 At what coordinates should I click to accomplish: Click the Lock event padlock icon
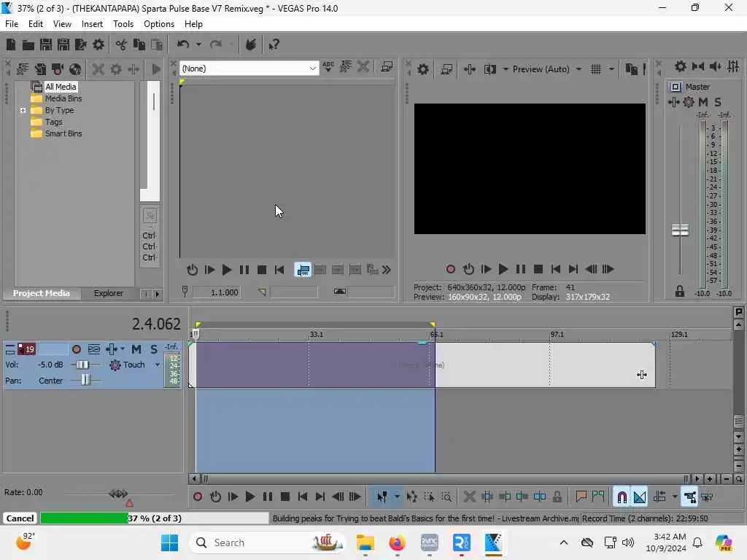pos(557,497)
